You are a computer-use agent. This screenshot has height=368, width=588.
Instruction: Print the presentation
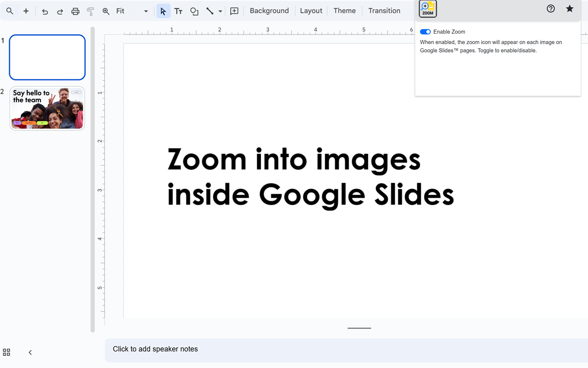click(75, 11)
